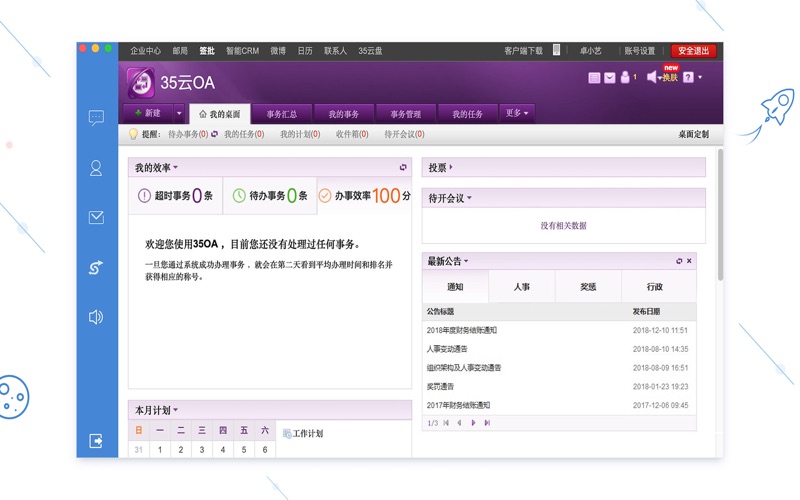The height and width of the screenshot is (500, 800).
Task: Open the 更多 dropdown tab
Action: pyautogui.click(x=517, y=113)
